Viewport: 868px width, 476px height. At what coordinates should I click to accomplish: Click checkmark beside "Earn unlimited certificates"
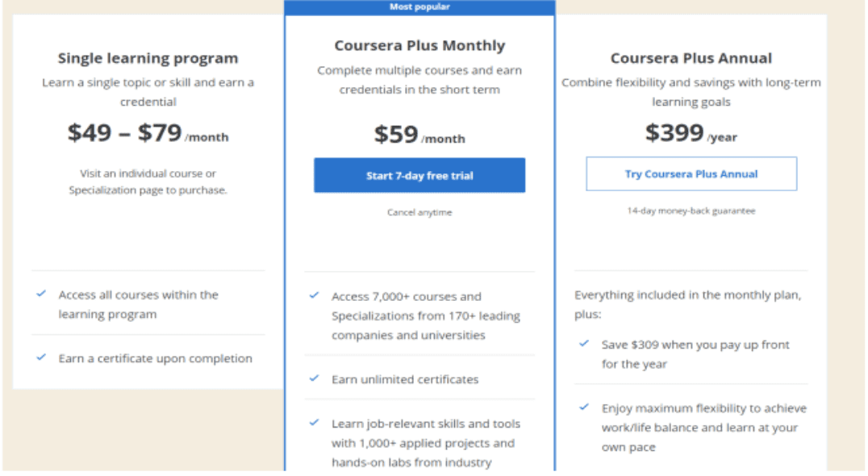(314, 378)
